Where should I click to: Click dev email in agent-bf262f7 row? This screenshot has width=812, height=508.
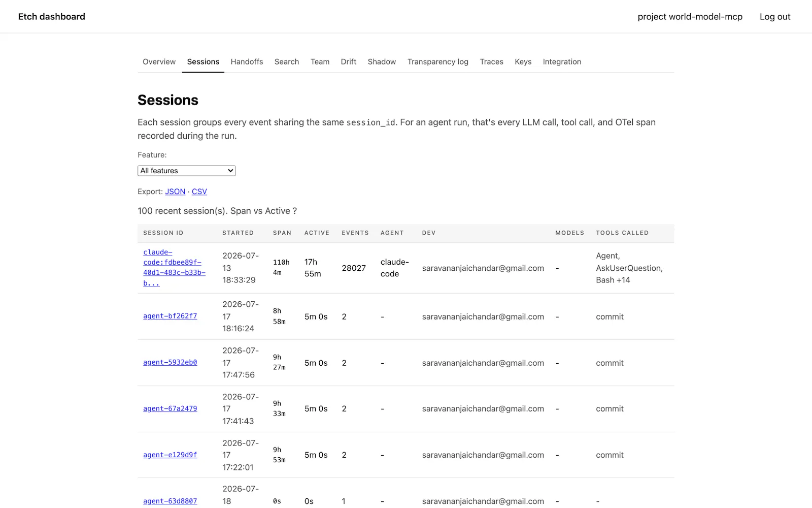pyautogui.click(x=483, y=316)
